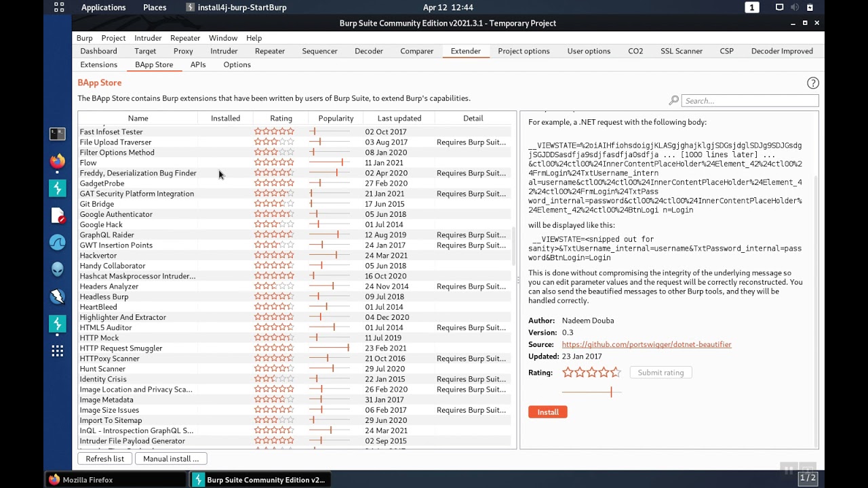868x488 pixels.
Task: Launch terminal from the dock
Action: [x=58, y=134]
